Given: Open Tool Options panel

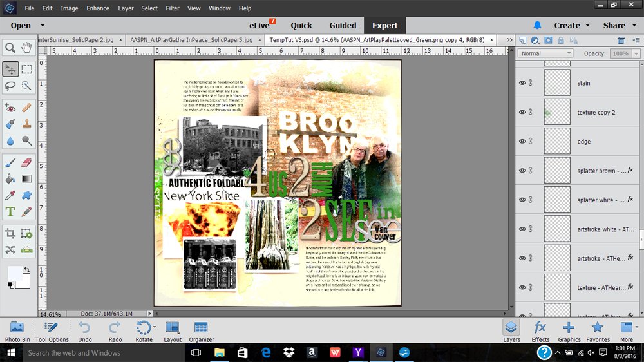Looking at the screenshot, I should coord(52,332).
